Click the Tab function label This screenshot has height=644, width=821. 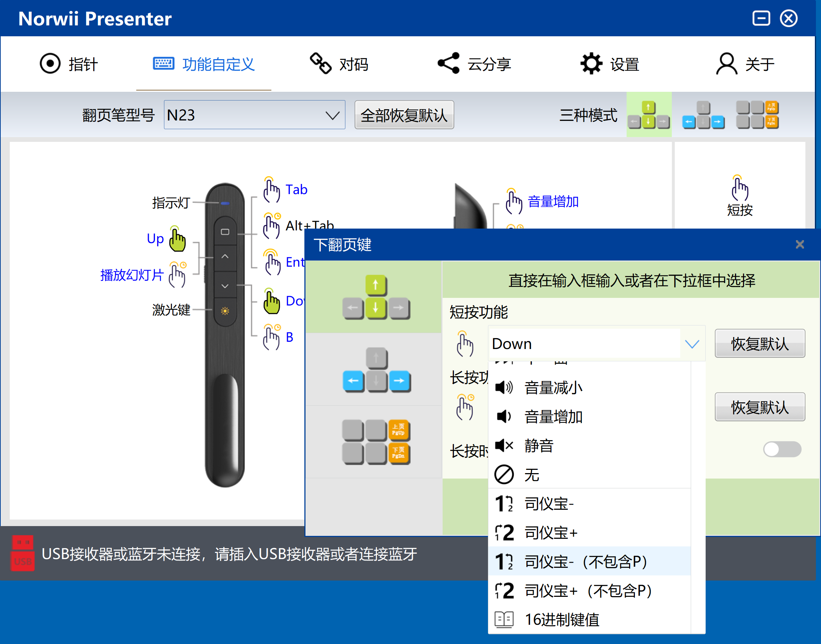(296, 190)
